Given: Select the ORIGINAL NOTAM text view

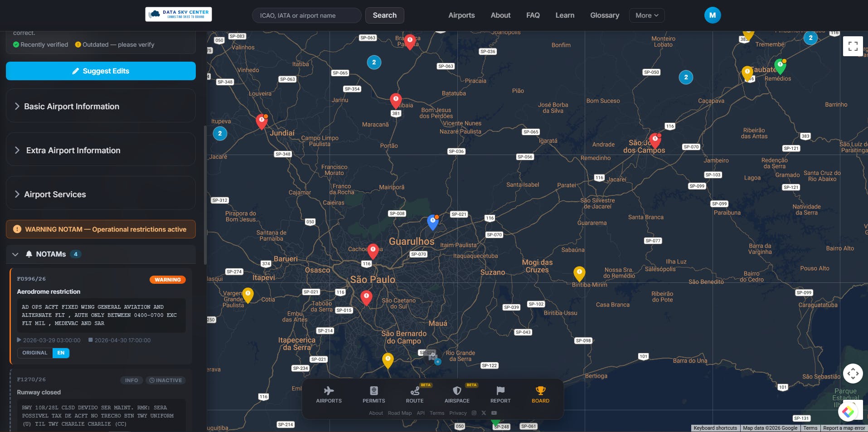Looking at the screenshot, I should (34, 353).
